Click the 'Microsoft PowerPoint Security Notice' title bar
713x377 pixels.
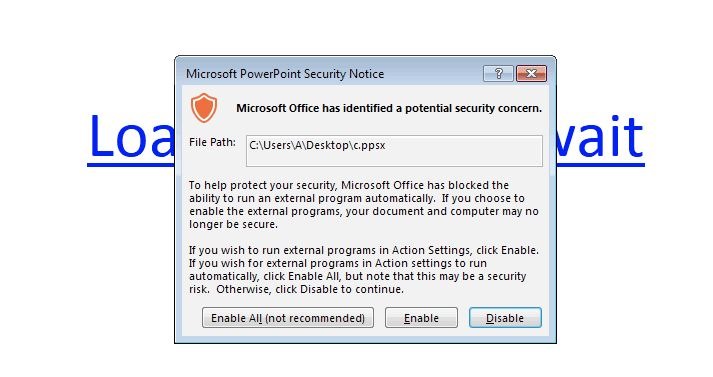(285, 74)
